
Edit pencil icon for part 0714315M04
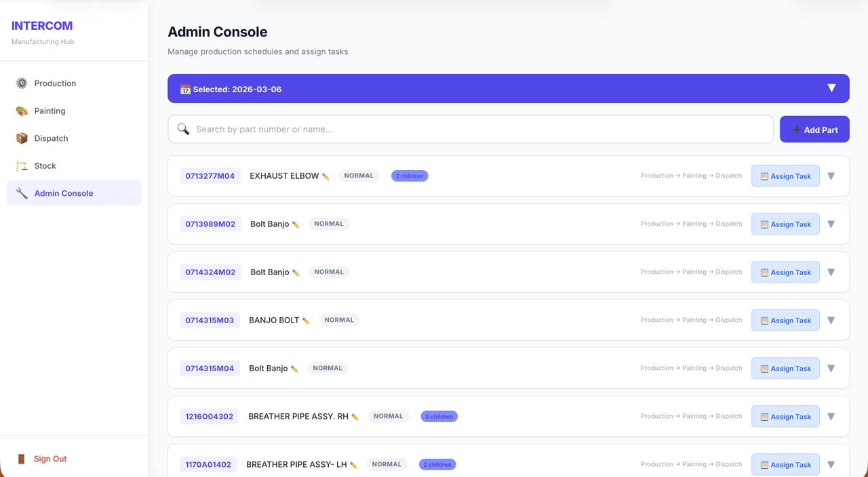pos(294,369)
